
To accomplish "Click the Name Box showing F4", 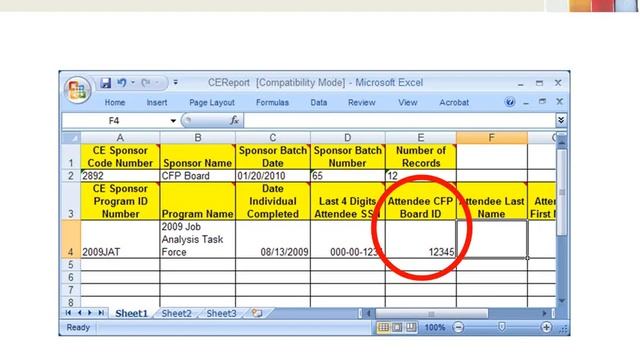I will (x=114, y=121).
